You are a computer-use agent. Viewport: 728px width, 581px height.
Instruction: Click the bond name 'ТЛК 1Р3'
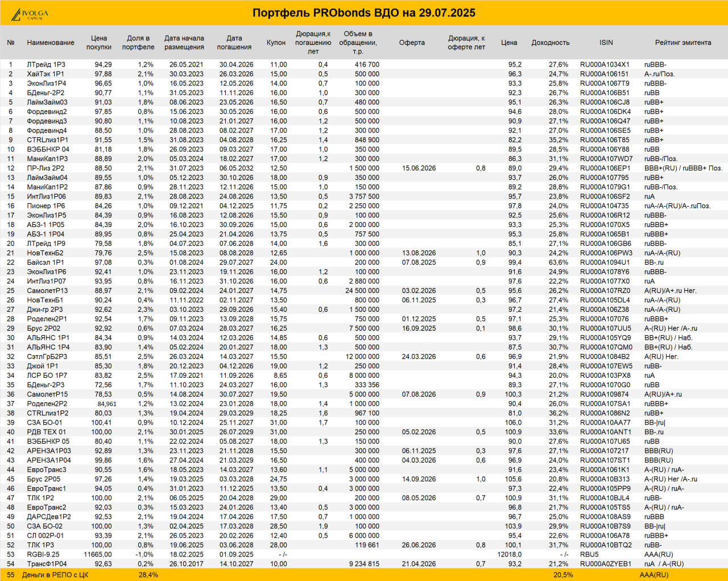40,545
